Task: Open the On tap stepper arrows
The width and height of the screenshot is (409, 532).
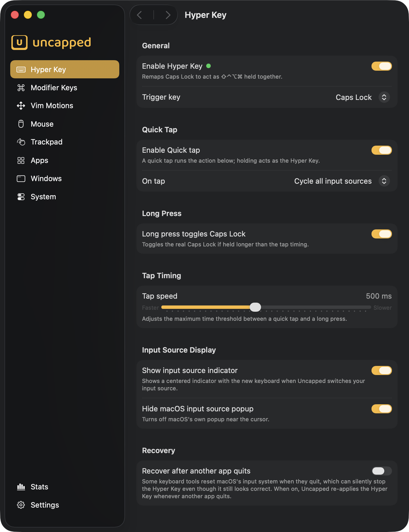Action: point(384,181)
